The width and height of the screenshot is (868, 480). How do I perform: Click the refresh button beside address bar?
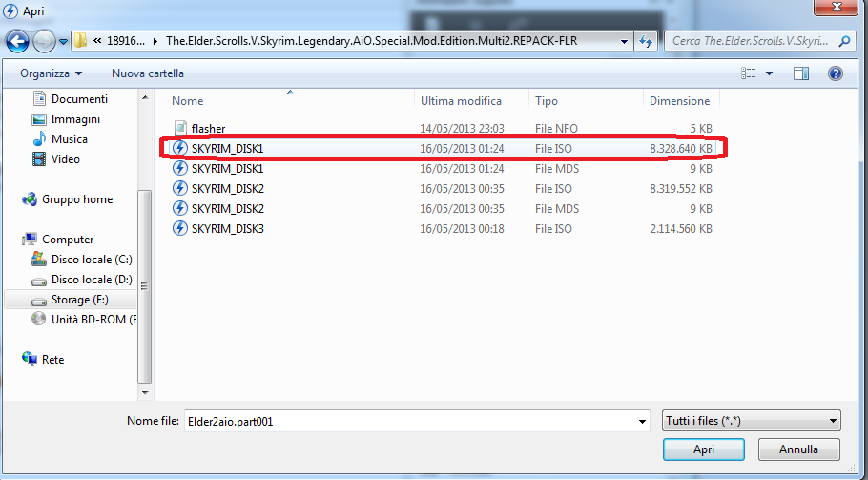tap(646, 41)
